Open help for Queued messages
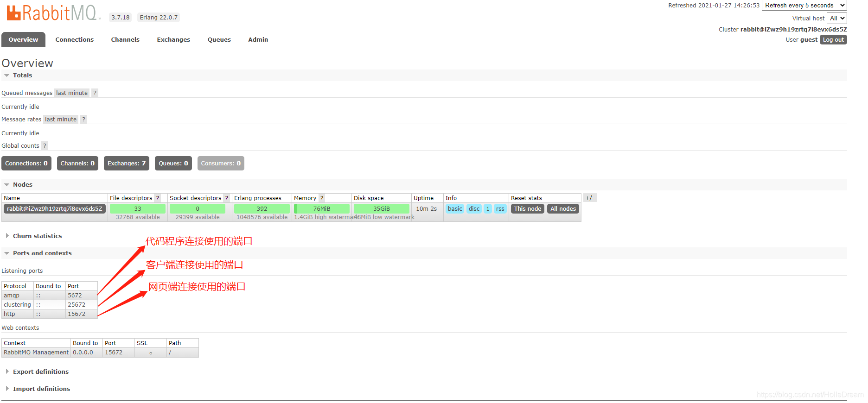Image resolution: width=868 pixels, height=403 pixels. (x=95, y=93)
